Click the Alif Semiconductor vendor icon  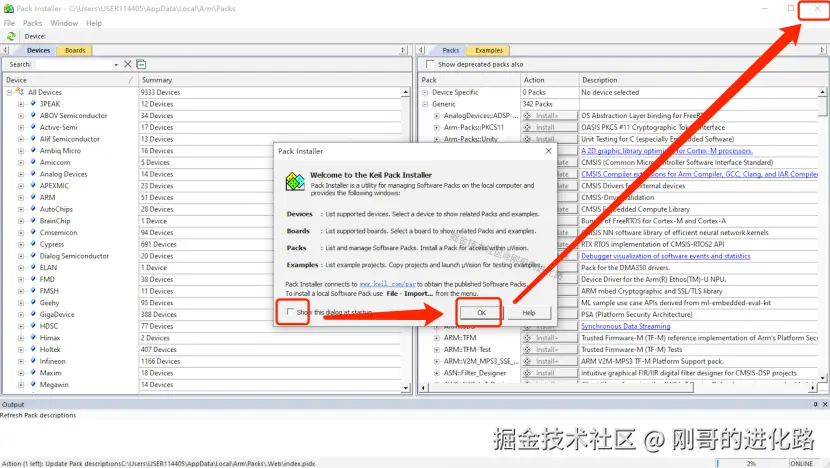tap(33, 139)
